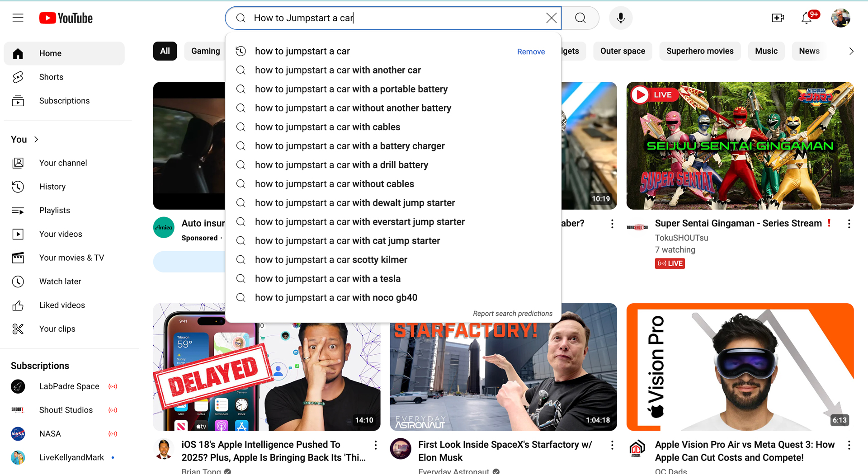868x474 pixels.
Task: Choose suggestion 'with a portable battery'
Action: [x=393, y=89]
